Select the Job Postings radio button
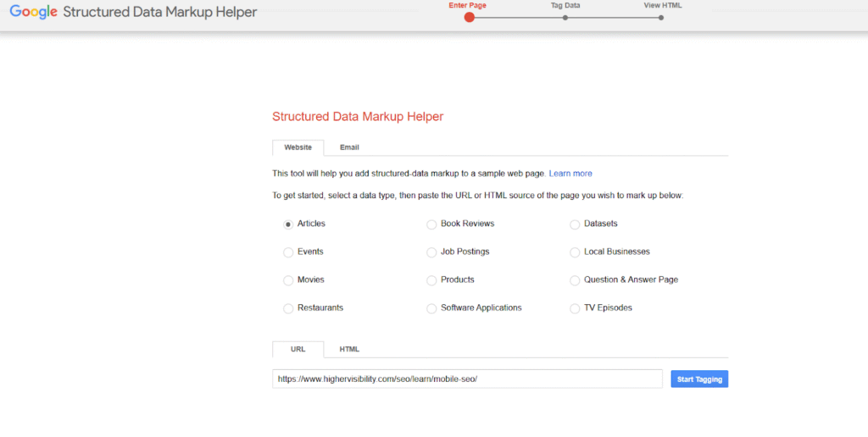The width and height of the screenshot is (868, 437). (x=432, y=252)
